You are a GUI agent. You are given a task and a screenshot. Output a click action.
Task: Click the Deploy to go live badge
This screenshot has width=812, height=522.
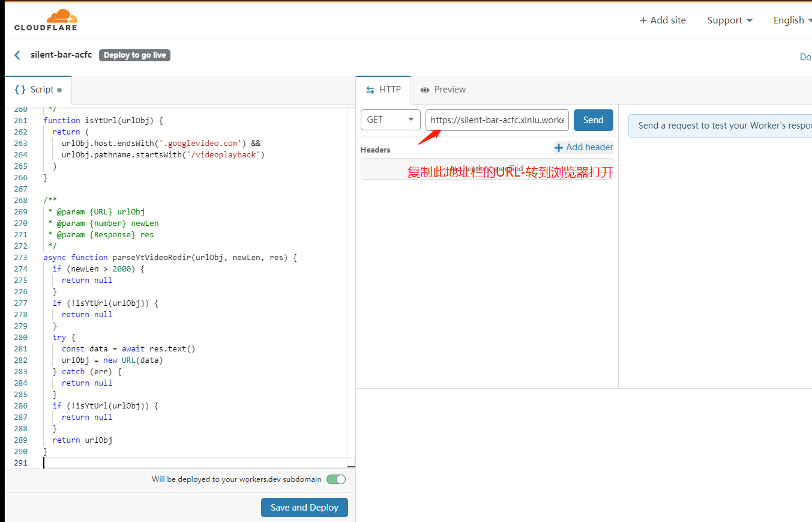coord(134,55)
